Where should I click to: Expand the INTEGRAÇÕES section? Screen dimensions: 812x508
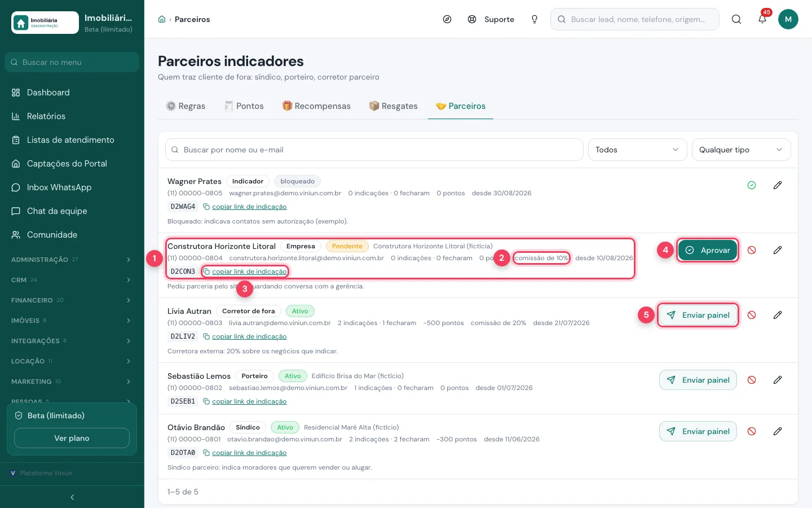click(72, 341)
